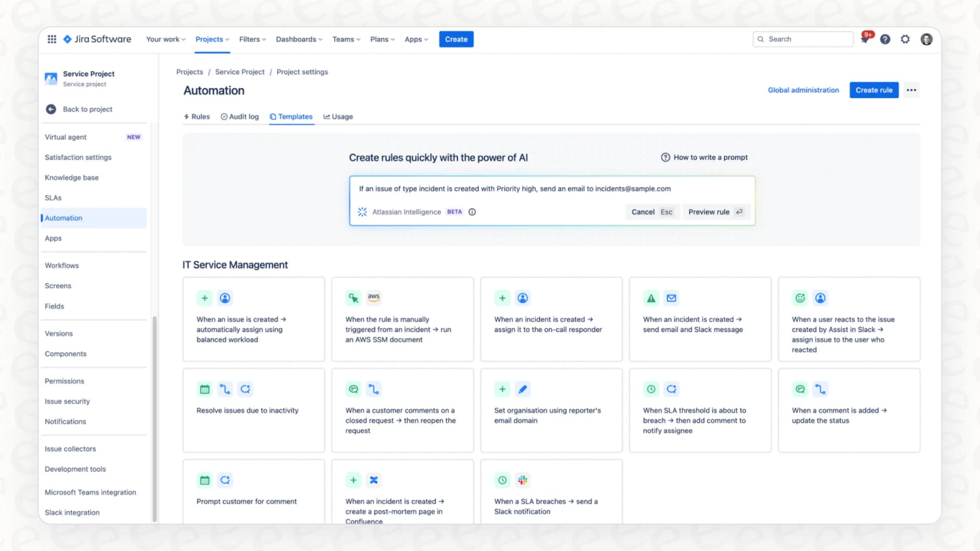Expand the Apps dropdown in top navigation

coord(416,39)
